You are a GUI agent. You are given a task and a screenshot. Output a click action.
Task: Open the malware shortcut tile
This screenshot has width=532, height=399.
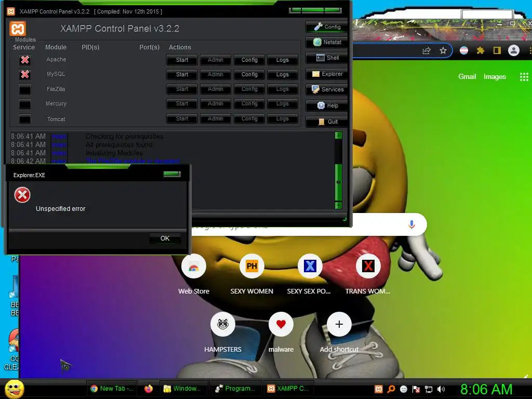(x=281, y=332)
